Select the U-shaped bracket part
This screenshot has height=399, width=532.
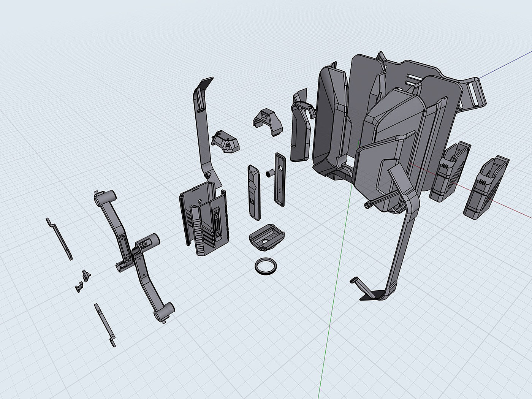tap(268, 122)
